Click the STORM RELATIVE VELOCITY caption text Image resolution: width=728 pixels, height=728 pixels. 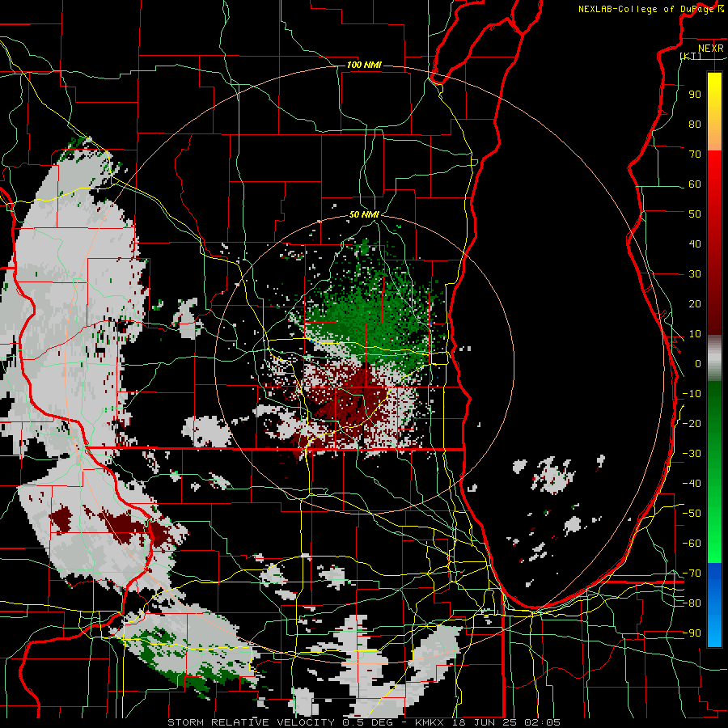[251, 722]
